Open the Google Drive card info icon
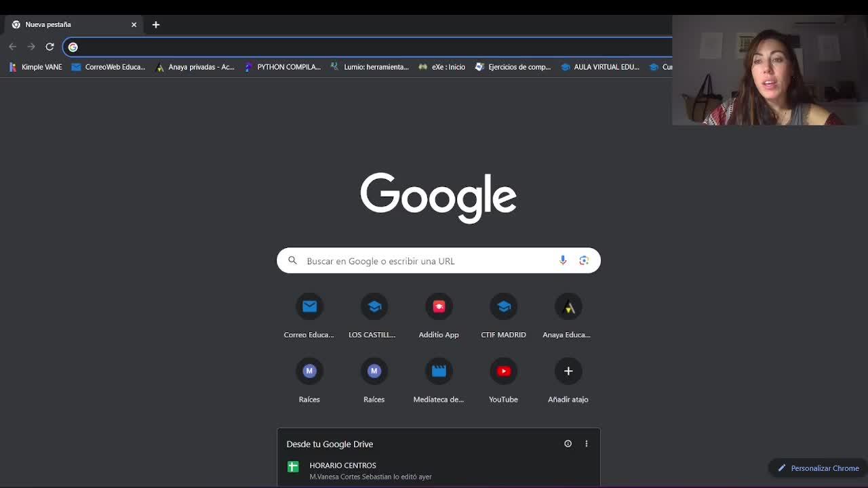This screenshot has width=868, height=488. click(x=568, y=444)
